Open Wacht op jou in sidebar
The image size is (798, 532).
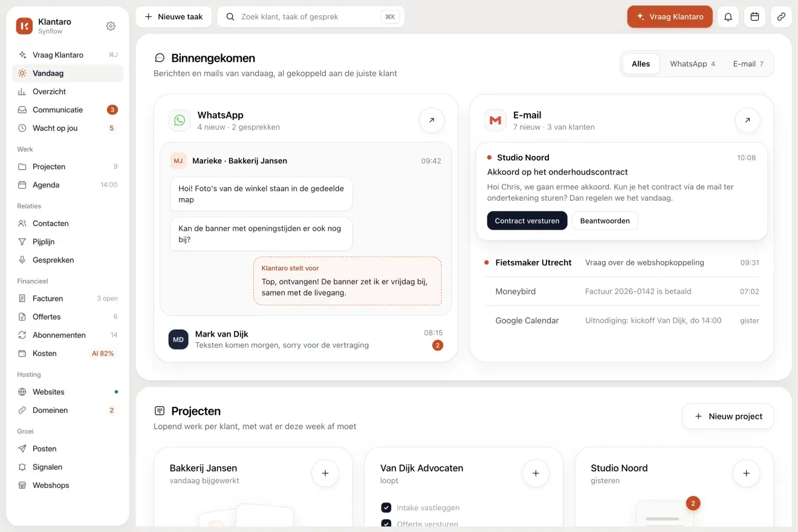(x=68, y=128)
